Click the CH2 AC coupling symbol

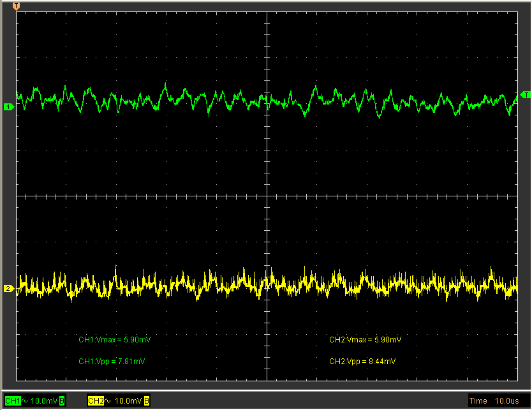108,401
